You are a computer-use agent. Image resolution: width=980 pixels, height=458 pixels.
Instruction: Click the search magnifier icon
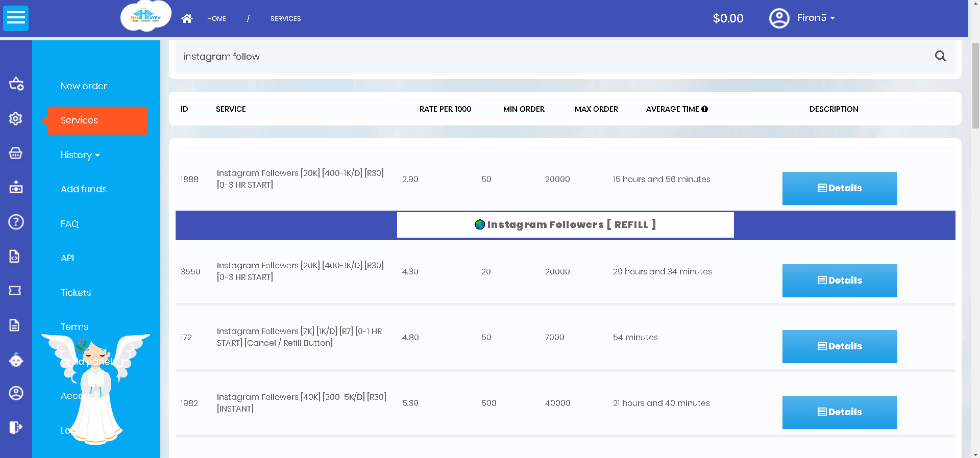pyautogui.click(x=940, y=56)
